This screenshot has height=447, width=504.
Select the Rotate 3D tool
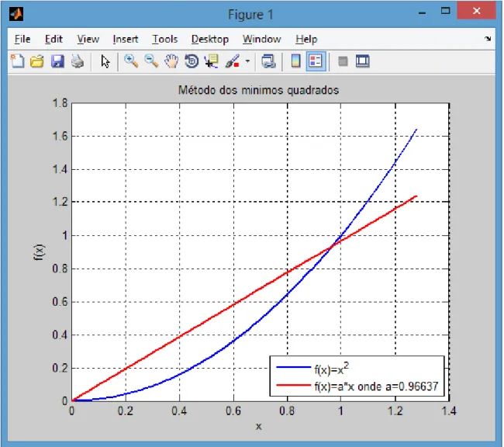point(192,61)
